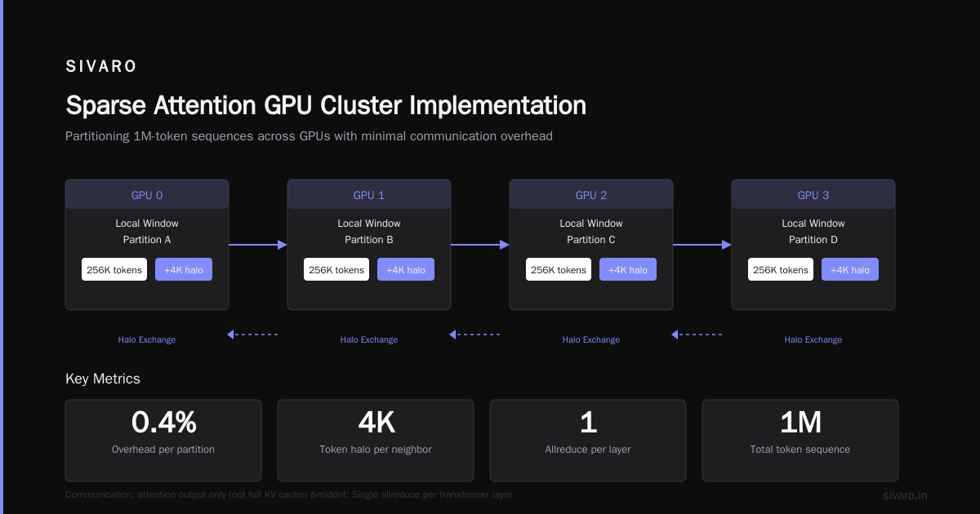Open the sivaro.in link
This screenshot has width=980, height=514.
point(905,495)
